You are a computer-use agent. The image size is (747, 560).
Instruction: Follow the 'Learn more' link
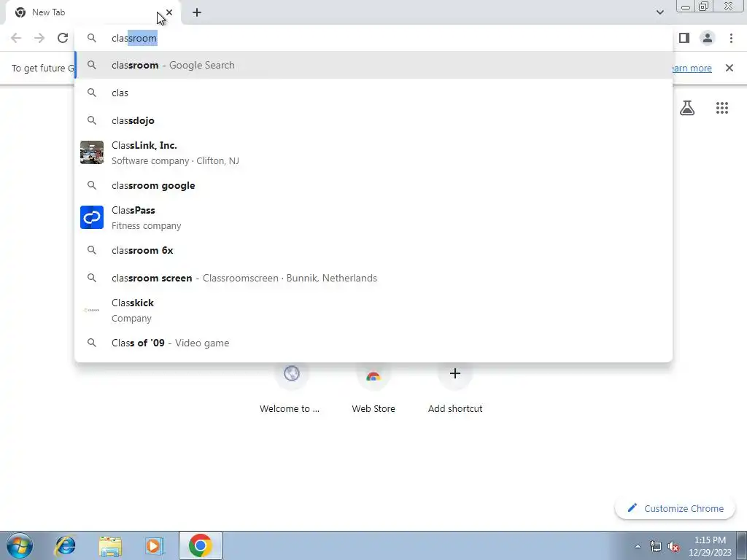click(x=692, y=68)
